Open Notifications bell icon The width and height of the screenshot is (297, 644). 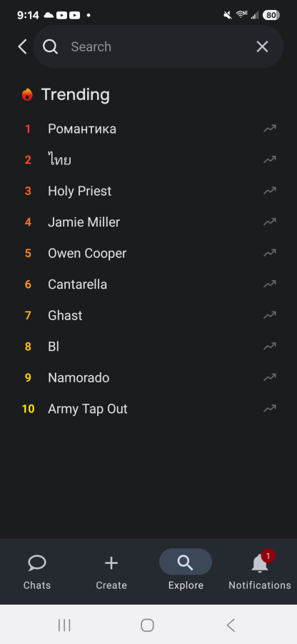(x=260, y=563)
